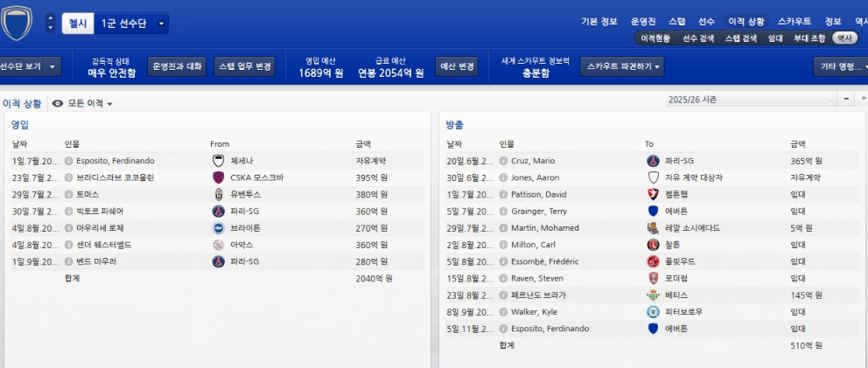This screenshot has height=368, width=868.
Task: Select the 역사 sub-tab pill
Action: [844, 38]
